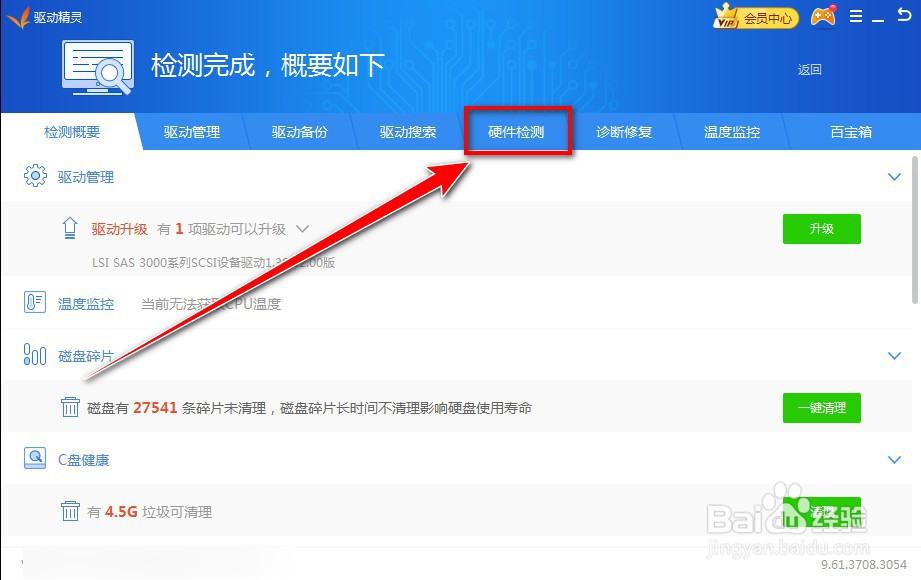Switch to the 硬件检测 tab
Screen dimensions: 921x580
tap(517, 131)
